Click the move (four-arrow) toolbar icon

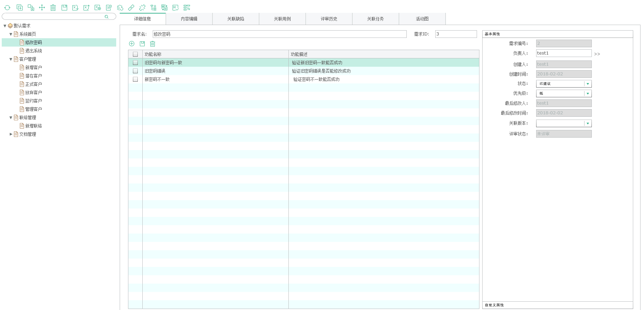[42, 8]
